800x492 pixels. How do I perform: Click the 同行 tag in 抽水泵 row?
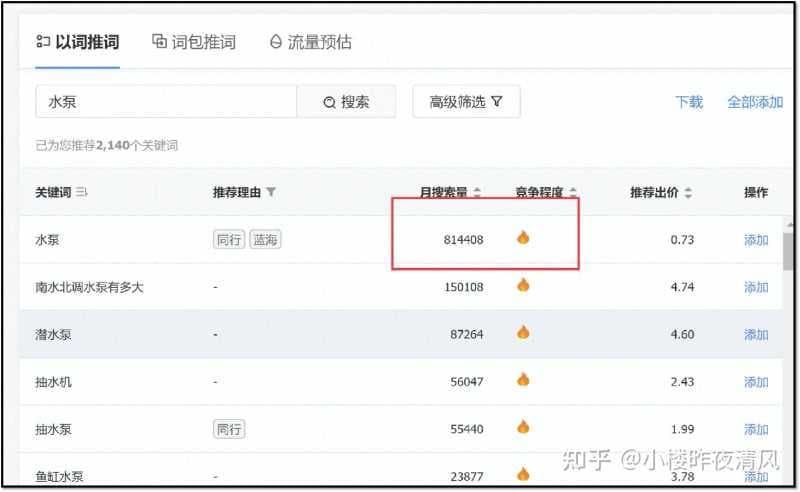click(229, 429)
